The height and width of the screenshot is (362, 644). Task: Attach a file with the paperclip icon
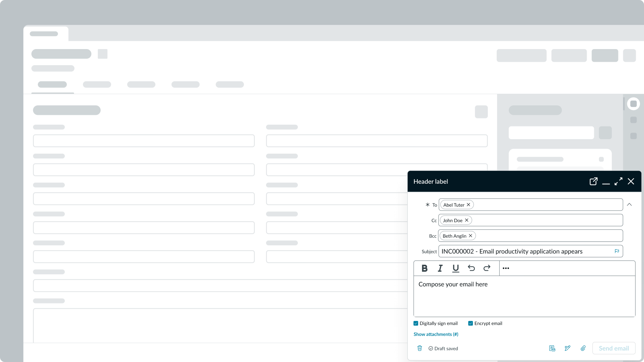[583, 348]
